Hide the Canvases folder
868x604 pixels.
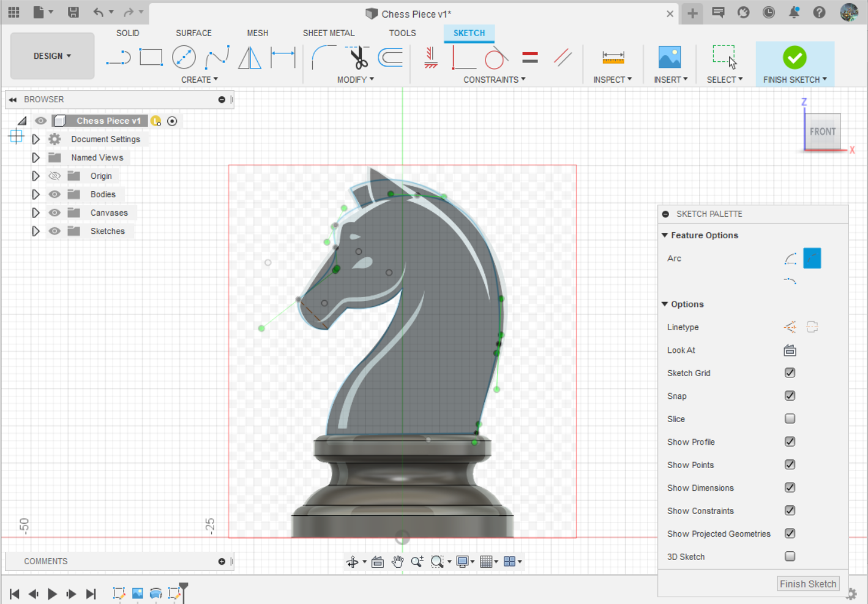tap(54, 213)
